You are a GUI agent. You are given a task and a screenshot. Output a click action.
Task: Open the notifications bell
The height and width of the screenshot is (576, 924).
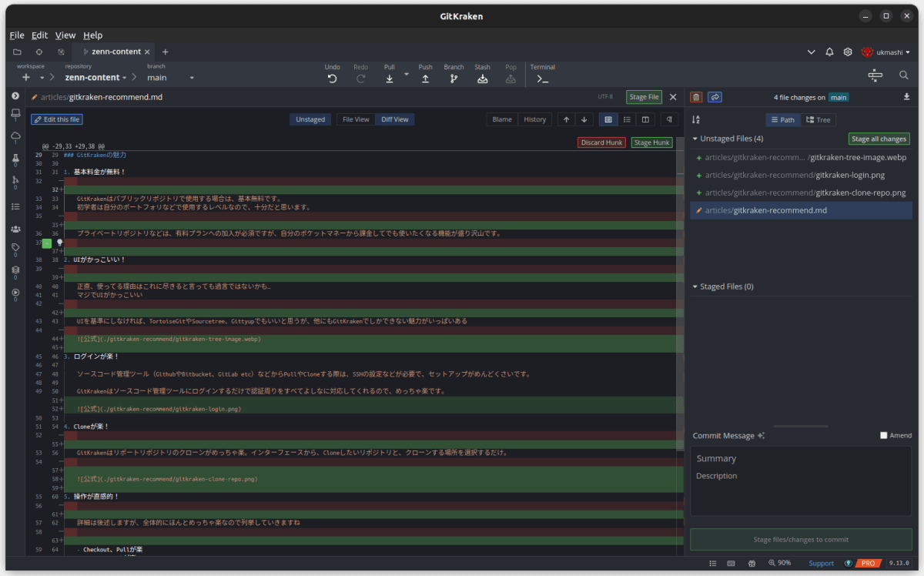(x=829, y=52)
